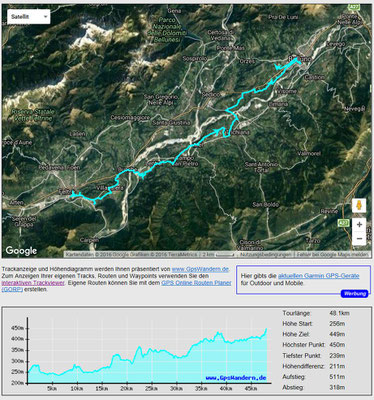Click the A27 highway shield near Revine
Image resolution: width=374 pixels, height=400 pixels.
click(343, 223)
